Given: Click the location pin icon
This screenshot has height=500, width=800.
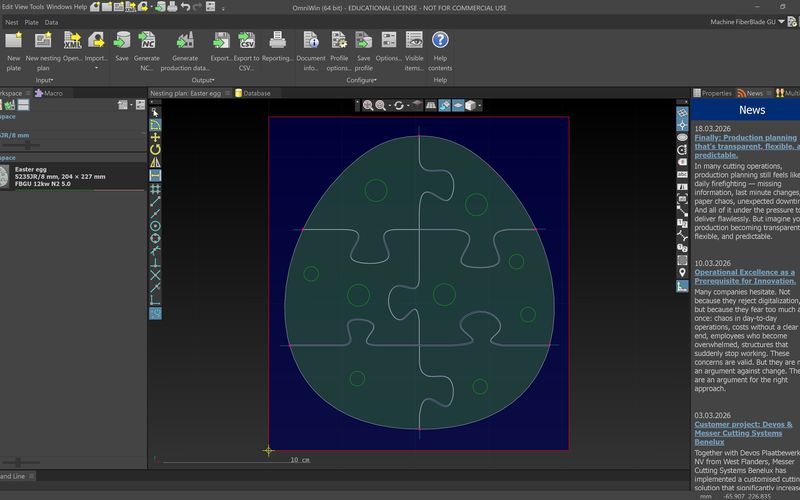Looking at the screenshot, I should (x=682, y=273).
